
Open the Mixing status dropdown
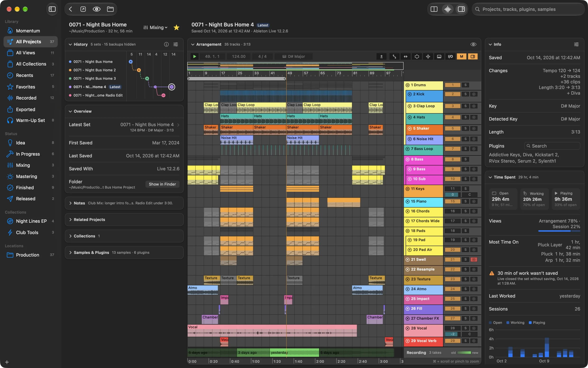[x=156, y=28]
